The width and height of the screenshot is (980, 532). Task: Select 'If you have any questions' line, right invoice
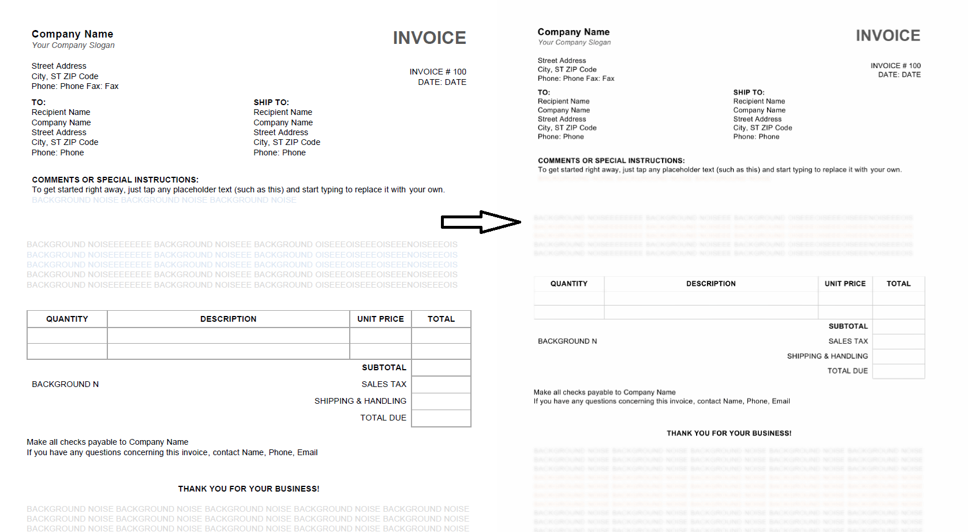click(x=662, y=401)
